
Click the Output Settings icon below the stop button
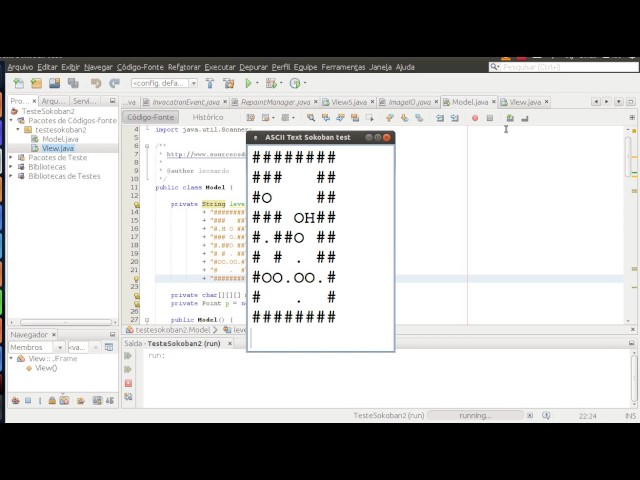click(128, 396)
